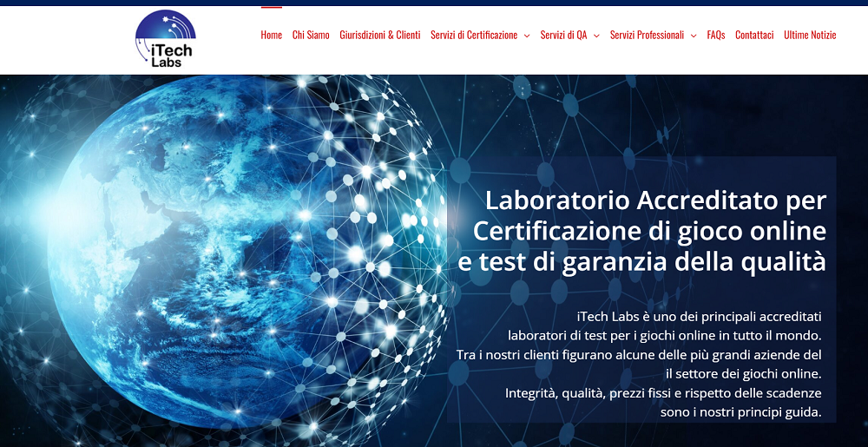Expand Servizi di QA chevron
This screenshot has width=868, height=447.
(596, 36)
